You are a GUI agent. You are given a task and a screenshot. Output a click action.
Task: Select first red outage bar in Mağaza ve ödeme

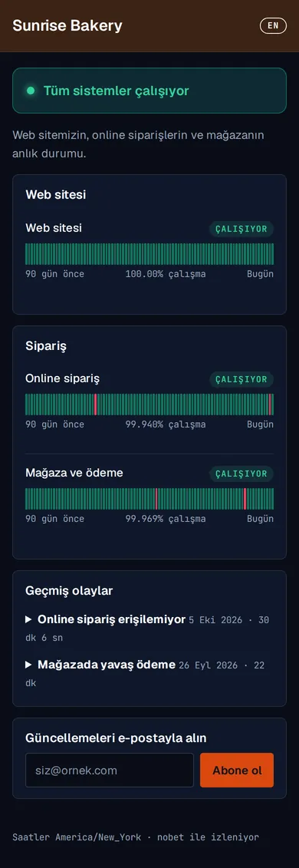click(x=156, y=499)
